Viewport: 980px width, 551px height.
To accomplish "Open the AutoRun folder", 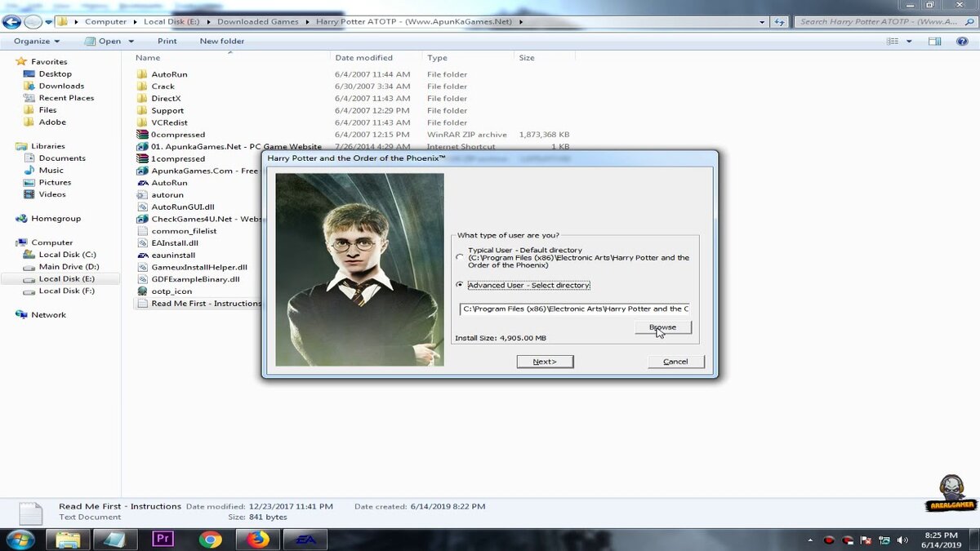I will 169,74.
